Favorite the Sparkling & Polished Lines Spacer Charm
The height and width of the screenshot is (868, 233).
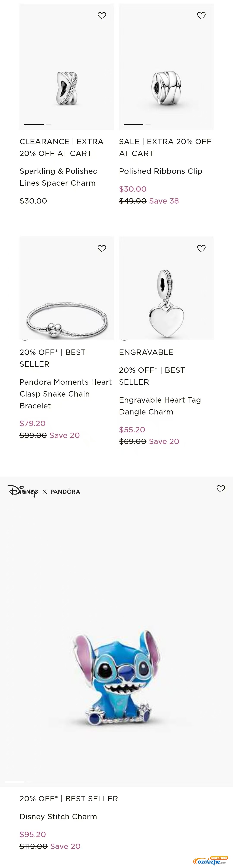coord(102,16)
